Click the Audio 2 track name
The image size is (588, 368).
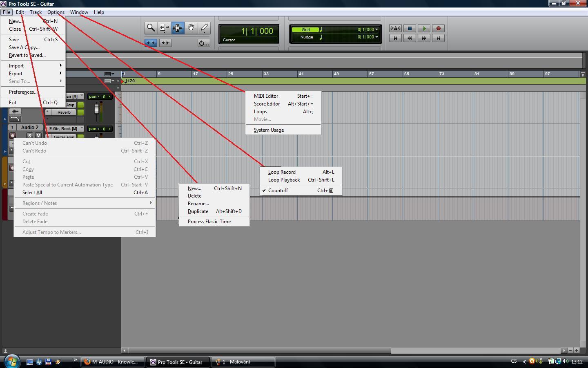[x=30, y=128]
